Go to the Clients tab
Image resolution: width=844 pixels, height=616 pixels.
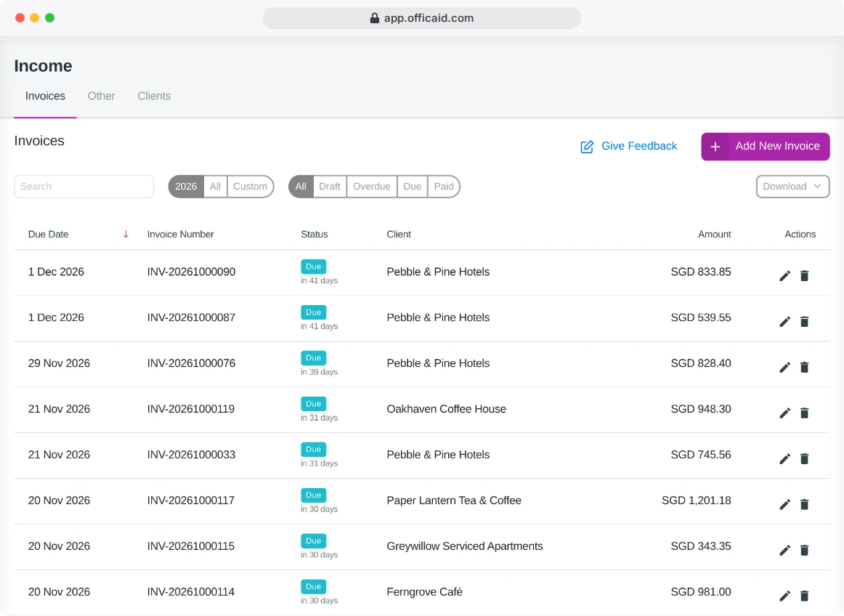coord(154,96)
